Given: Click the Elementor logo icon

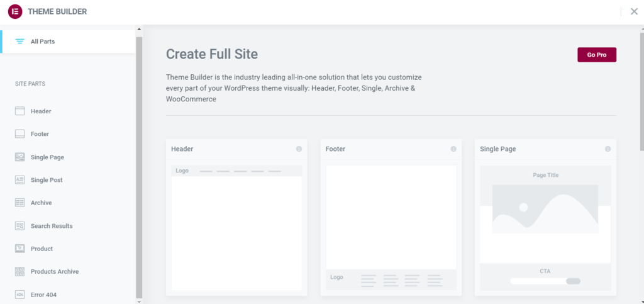Looking at the screenshot, I should coord(16,11).
